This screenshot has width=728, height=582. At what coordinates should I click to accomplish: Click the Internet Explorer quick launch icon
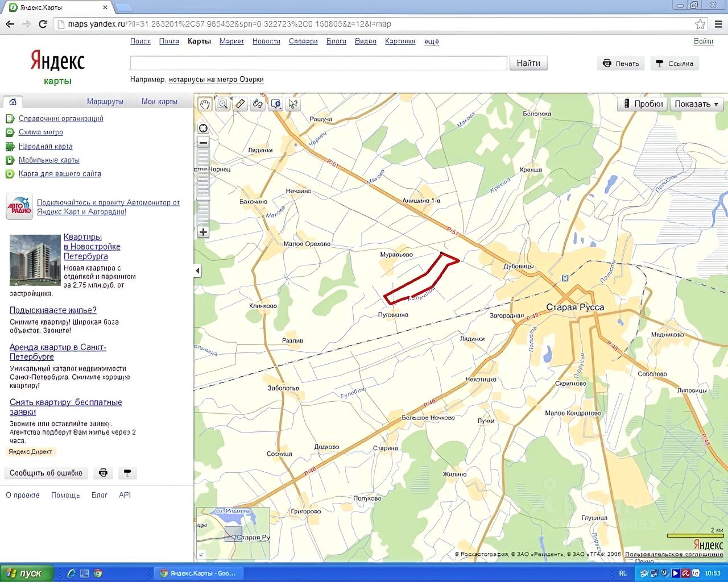[x=72, y=573]
